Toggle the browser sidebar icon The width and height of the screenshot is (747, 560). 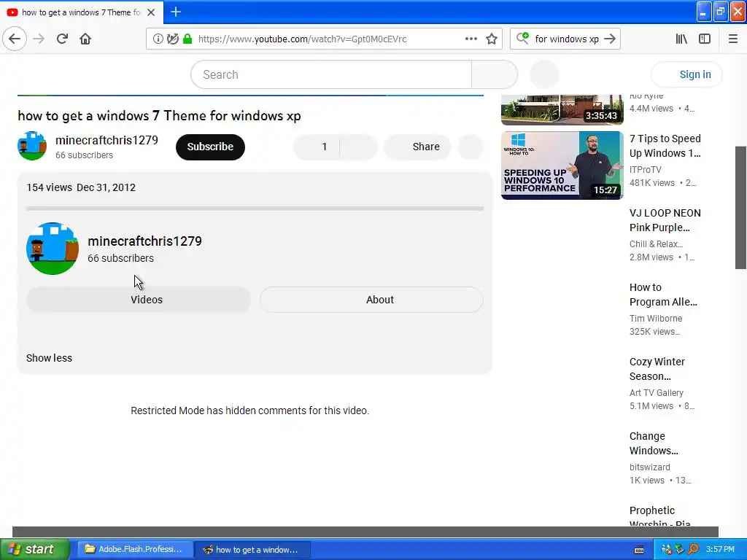(705, 39)
